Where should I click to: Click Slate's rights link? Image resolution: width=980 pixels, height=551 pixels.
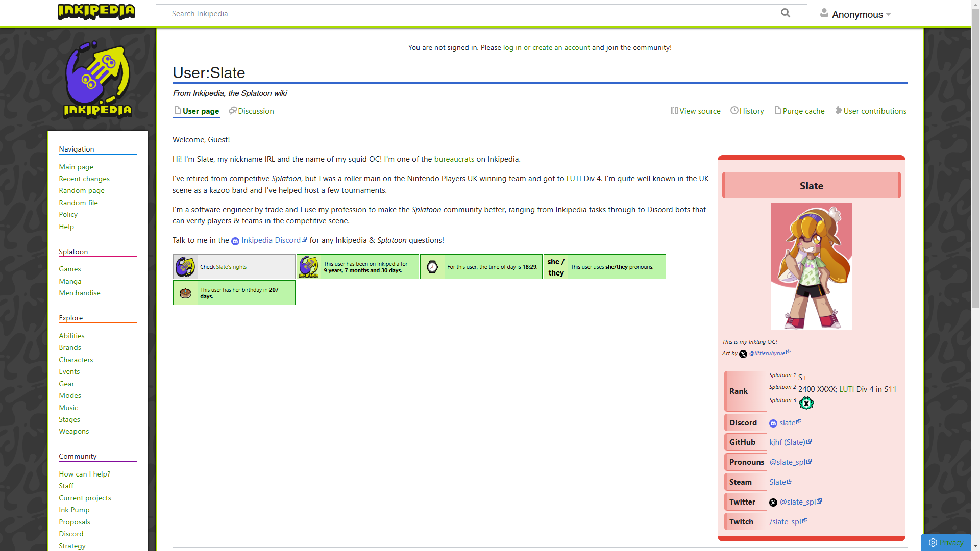(231, 267)
